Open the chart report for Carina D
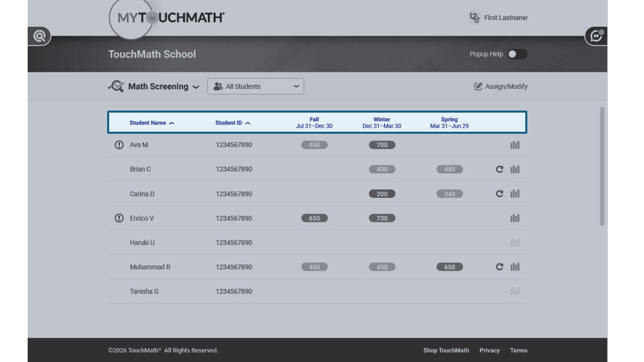 point(515,194)
